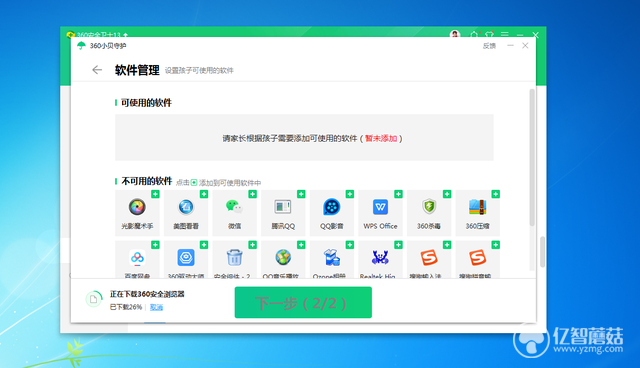Add QQ影音 with its green plus
The height and width of the screenshot is (368, 640).
point(350,194)
